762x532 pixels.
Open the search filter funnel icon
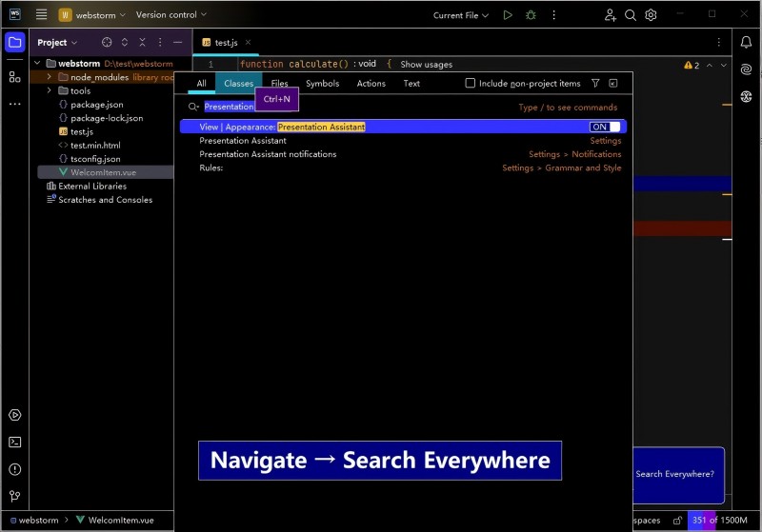[595, 83]
